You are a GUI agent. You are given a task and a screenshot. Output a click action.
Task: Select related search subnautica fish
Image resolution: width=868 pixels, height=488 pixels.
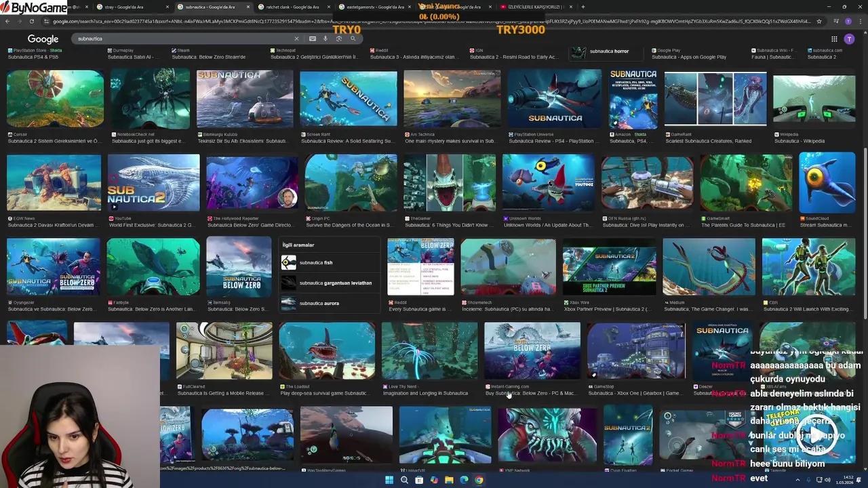pyautogui.click(x=330, y=262)
